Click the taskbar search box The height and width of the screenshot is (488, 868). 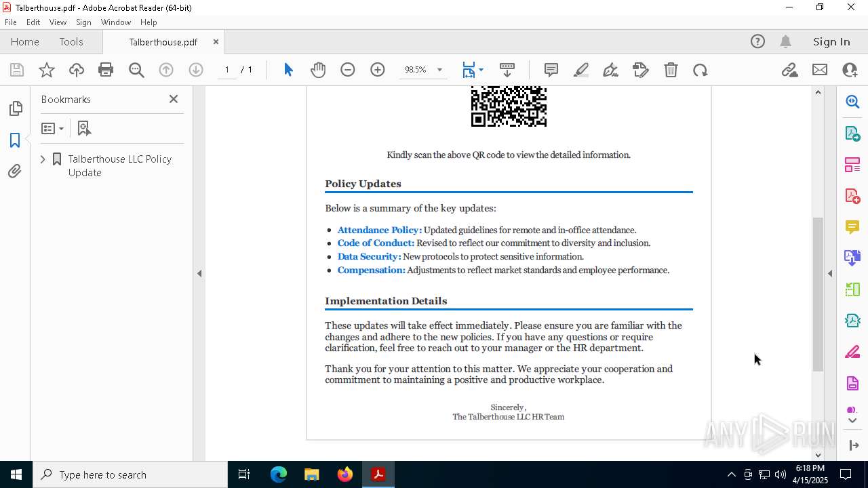tap(130, 474)
